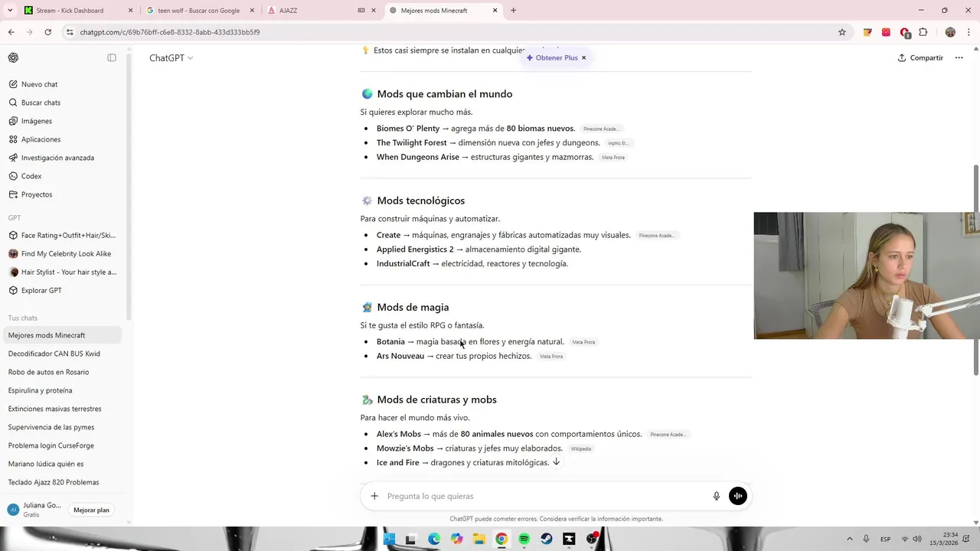
Task: Open the three-dots conversation options menu
Action: [959, 58]
